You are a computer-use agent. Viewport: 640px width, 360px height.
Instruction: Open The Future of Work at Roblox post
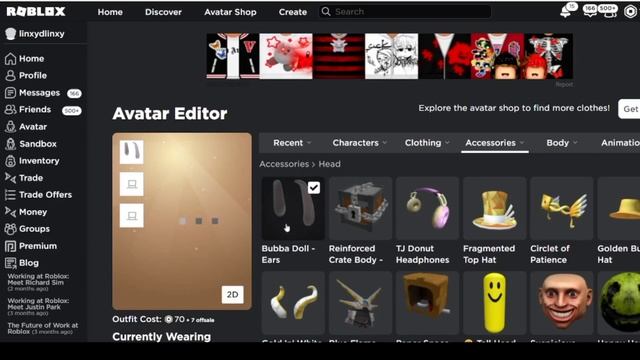[42, 328]
